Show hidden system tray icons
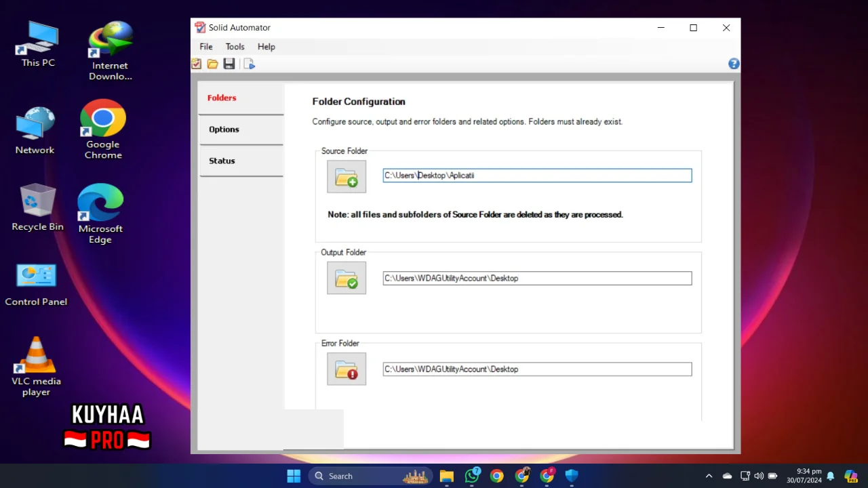Image resolution: width=868 pixels, height=488 pixels. [x=709, y=476]
